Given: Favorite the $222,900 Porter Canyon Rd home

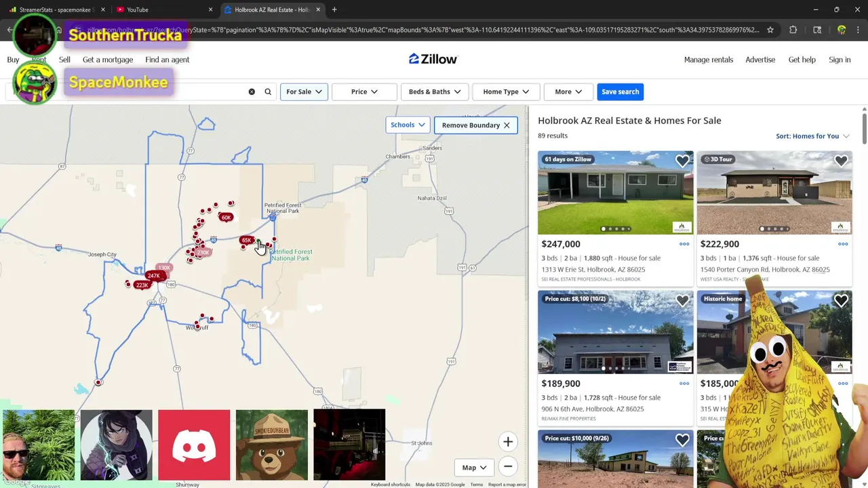Looking at the screenshot, I should (x=841, y=161).
